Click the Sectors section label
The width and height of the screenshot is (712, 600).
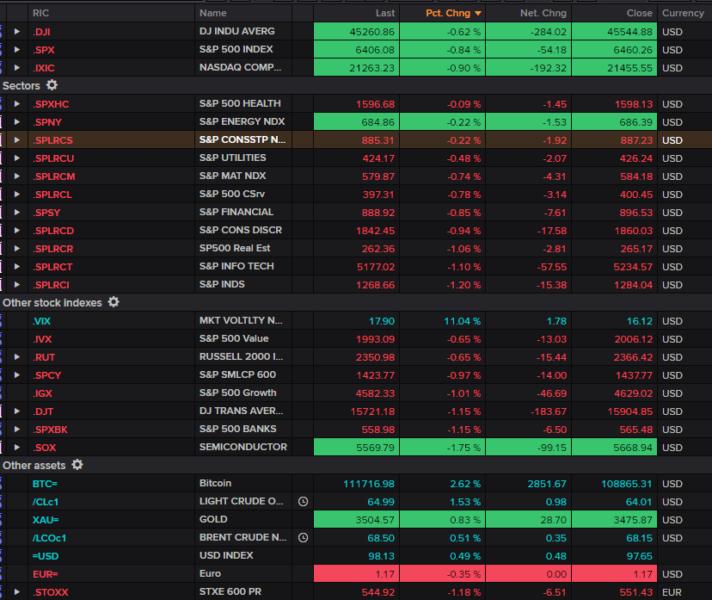[x=21, y=85]
